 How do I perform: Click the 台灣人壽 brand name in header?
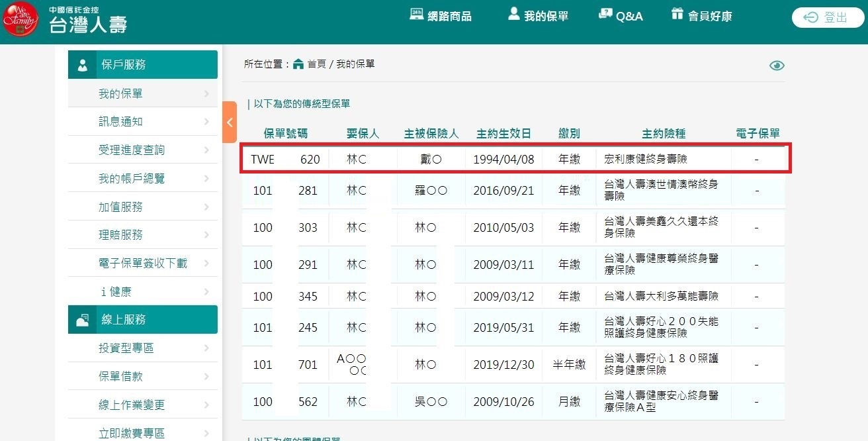point(88,24)
